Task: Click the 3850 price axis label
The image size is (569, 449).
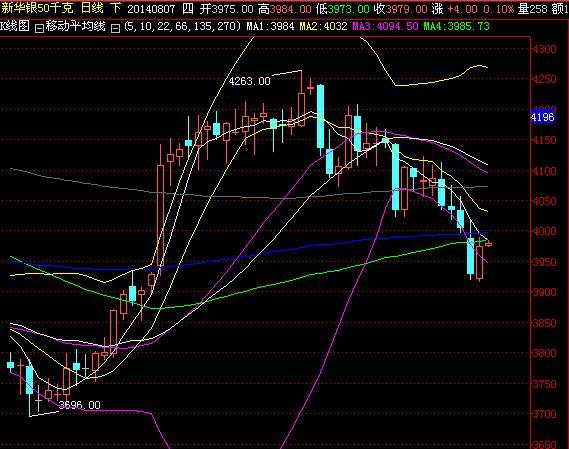Action: pos(544,323)
